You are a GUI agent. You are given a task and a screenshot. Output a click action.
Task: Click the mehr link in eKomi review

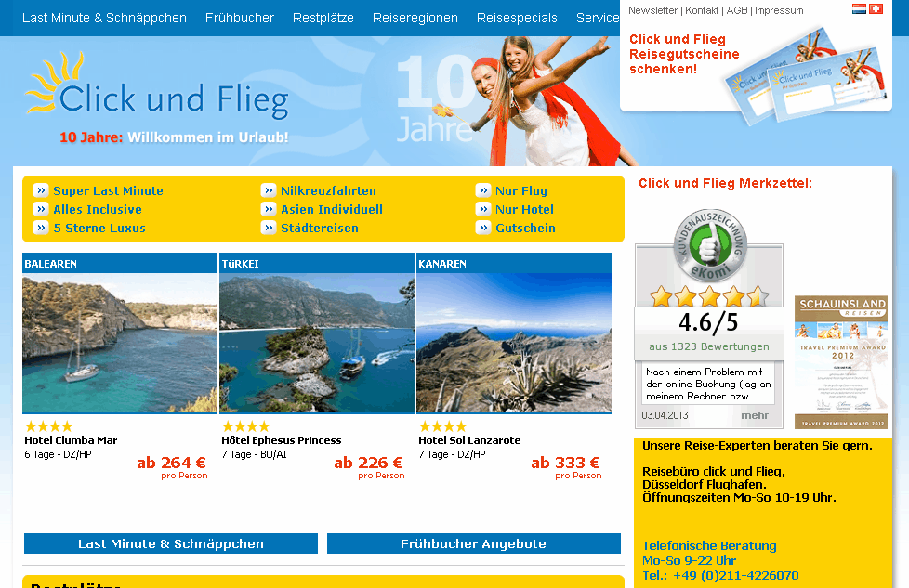point(754,415)
